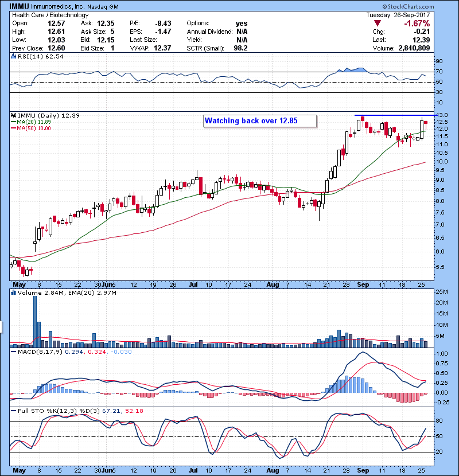Screen dimensions: 459x476
Task: Click the Volume figure 2,840,809
Action: [414, 48]
